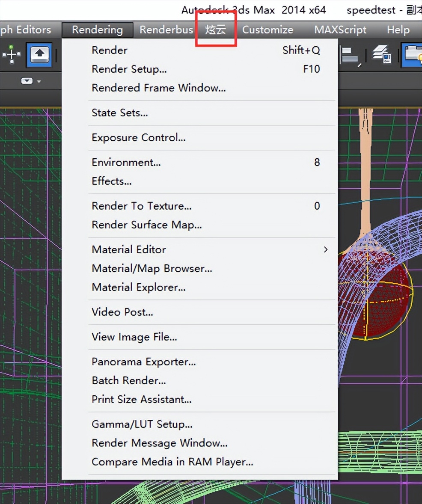The width and height of the screenshot is (422, 504).
Task: Click the highlighted upload arrow toolbar icon
Action: click(39, 55)
